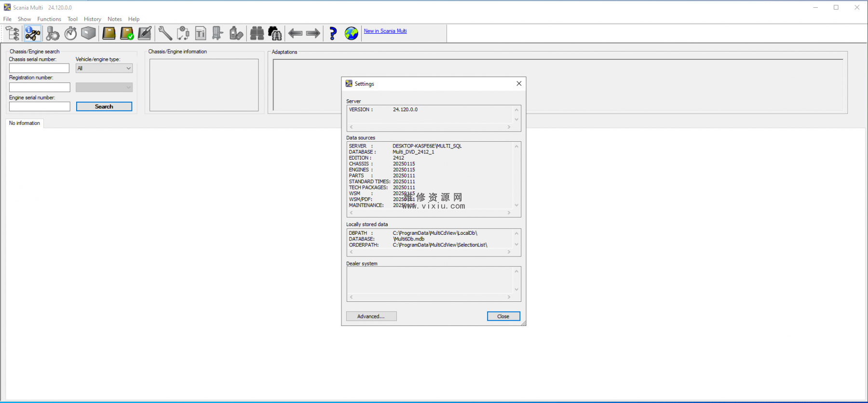This screenshot has width=868, height=403.
Task: Click the Settings dialog resize grip corner
Action: pos(523,323)
